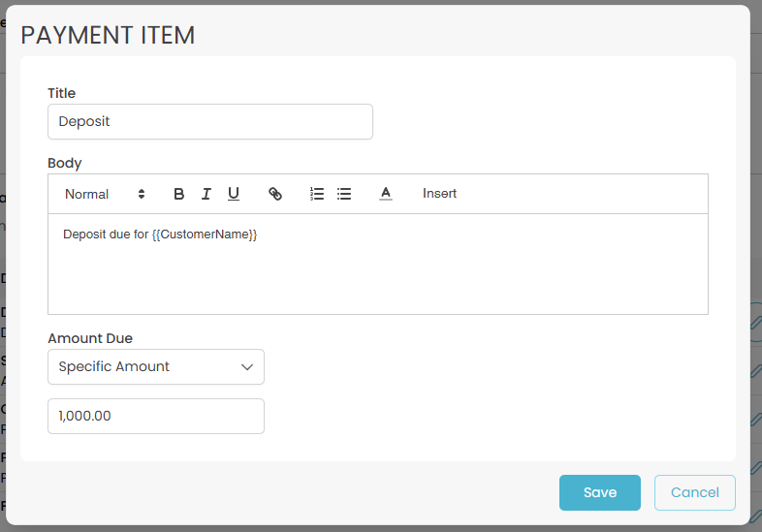Click the Amount Due label
The height and width of the screenshot is (532, 762).
click(90, 338)
